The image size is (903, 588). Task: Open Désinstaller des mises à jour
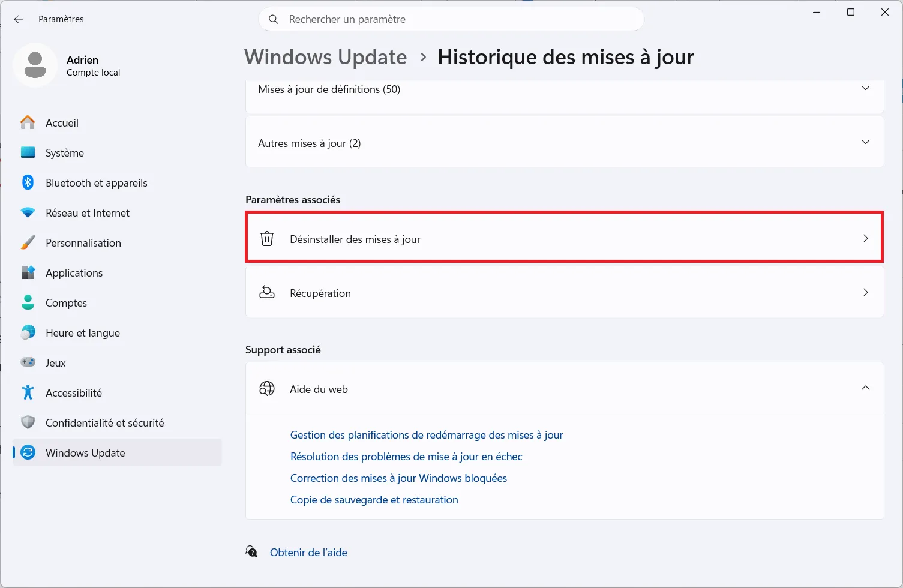click(x=564, y=237)
